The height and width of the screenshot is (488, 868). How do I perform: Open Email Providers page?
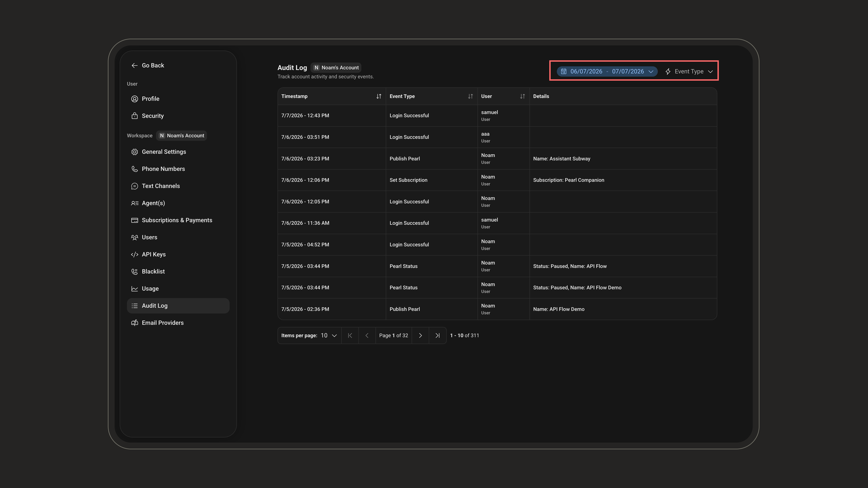pyautogui.click(x=178, y=323)
